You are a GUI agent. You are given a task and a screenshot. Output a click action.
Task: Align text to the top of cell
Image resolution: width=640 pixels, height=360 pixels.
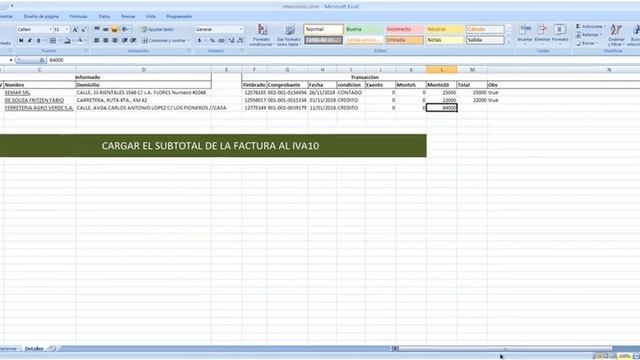pyautogui.click(x=97, y=29)
